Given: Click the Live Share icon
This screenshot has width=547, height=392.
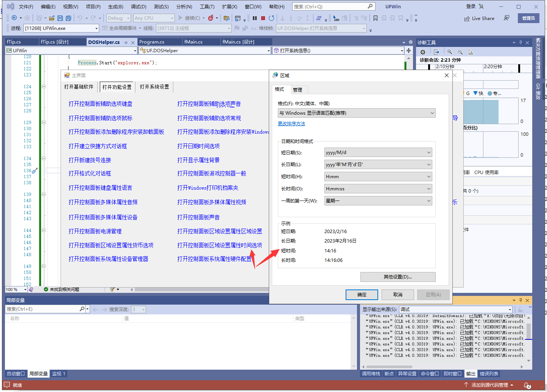Looking at the screenshot, I should pyautogui.click(x=467, y=18).
